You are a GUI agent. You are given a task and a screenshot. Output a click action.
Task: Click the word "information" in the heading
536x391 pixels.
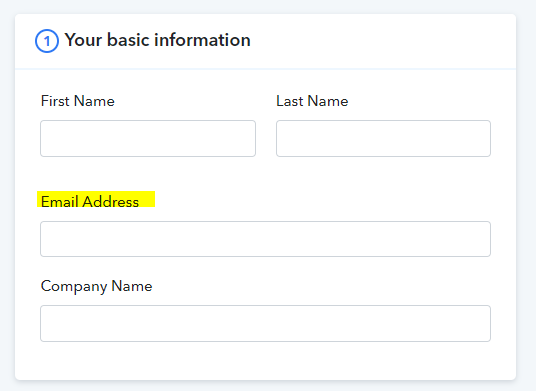(x=203, y=40)
